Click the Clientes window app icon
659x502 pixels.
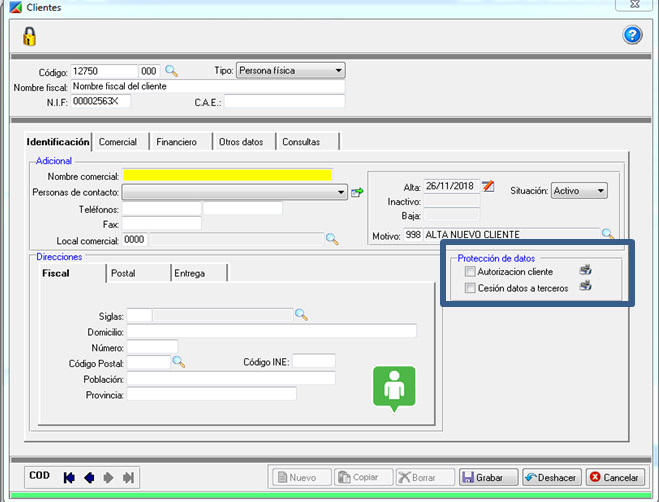coord(16,7)
